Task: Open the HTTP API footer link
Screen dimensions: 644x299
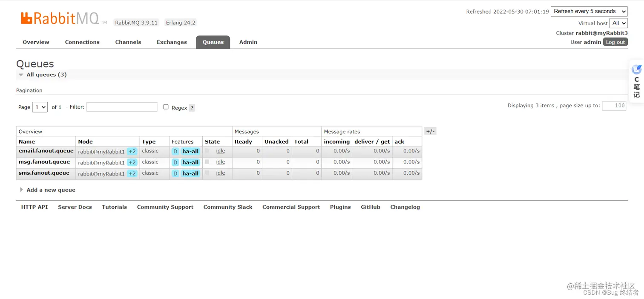Action: [x=34, y=207]
